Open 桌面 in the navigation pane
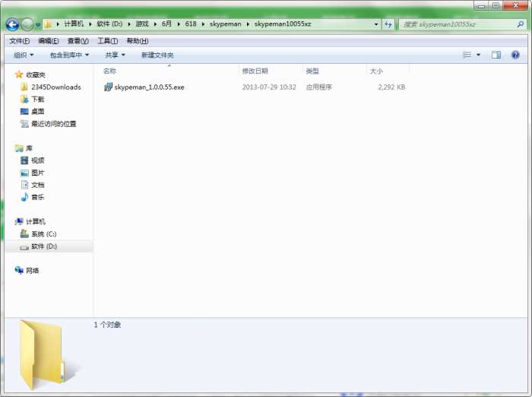The width and height of the screenshot is (532, 397). pyautogui.click(x=38, y=111)
